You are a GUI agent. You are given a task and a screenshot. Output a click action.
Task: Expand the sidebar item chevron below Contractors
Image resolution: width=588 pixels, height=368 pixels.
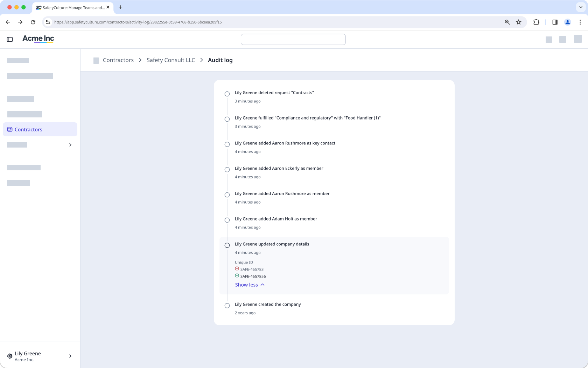[70, 145]
